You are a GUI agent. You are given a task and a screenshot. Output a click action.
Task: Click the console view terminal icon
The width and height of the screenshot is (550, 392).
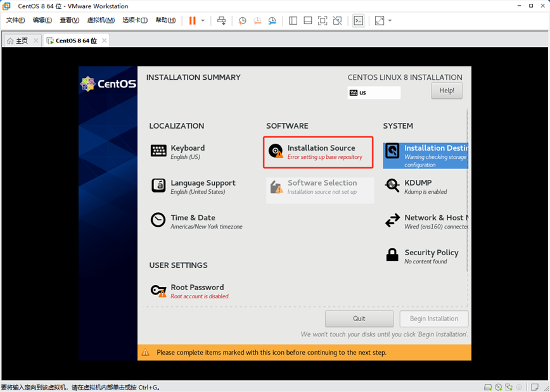pyautogui.click(x=358, y=21)
